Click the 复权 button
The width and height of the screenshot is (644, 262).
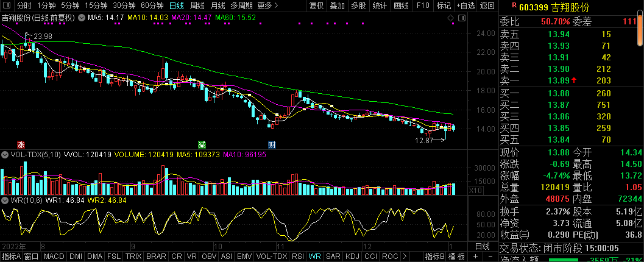317,6
